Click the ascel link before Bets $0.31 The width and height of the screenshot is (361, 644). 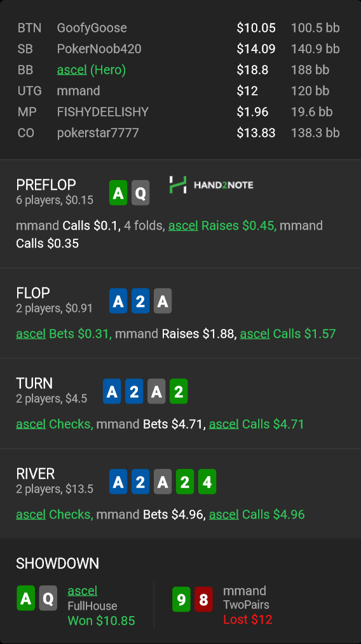pyautogui.click(x=31, y=333)
